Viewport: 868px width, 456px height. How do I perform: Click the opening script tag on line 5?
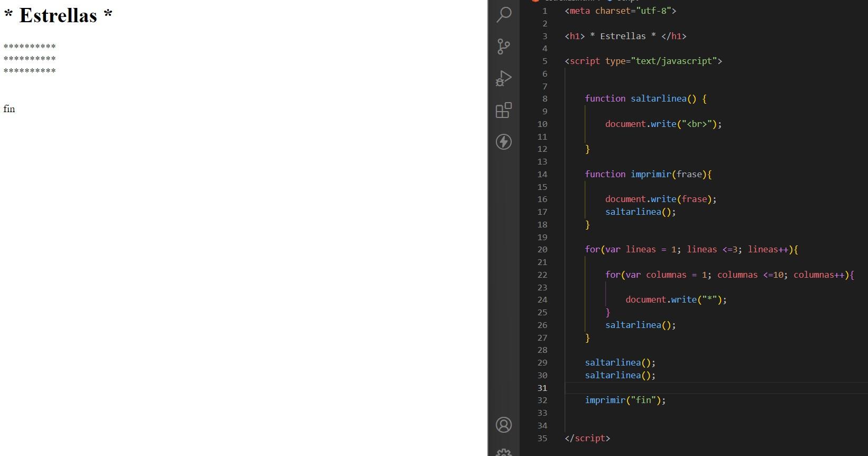[x=643, y=61]
